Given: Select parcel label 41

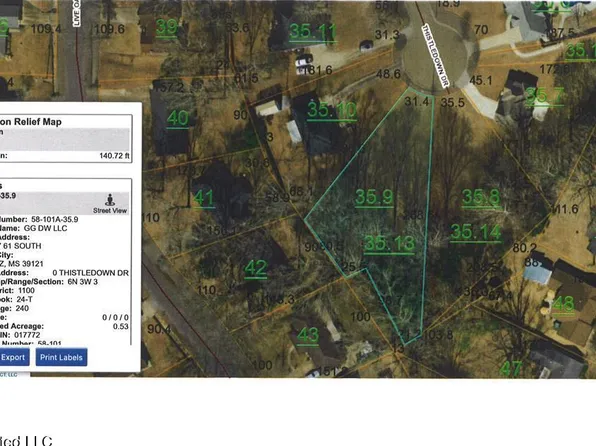Looking at the screenshot, I should tap(204, 198).
